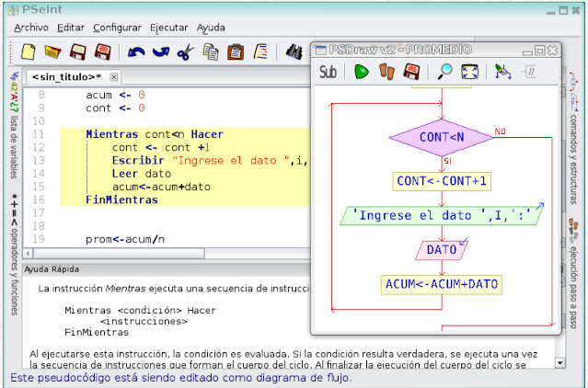Select the <sin_titulo>* editor tab

67,77
